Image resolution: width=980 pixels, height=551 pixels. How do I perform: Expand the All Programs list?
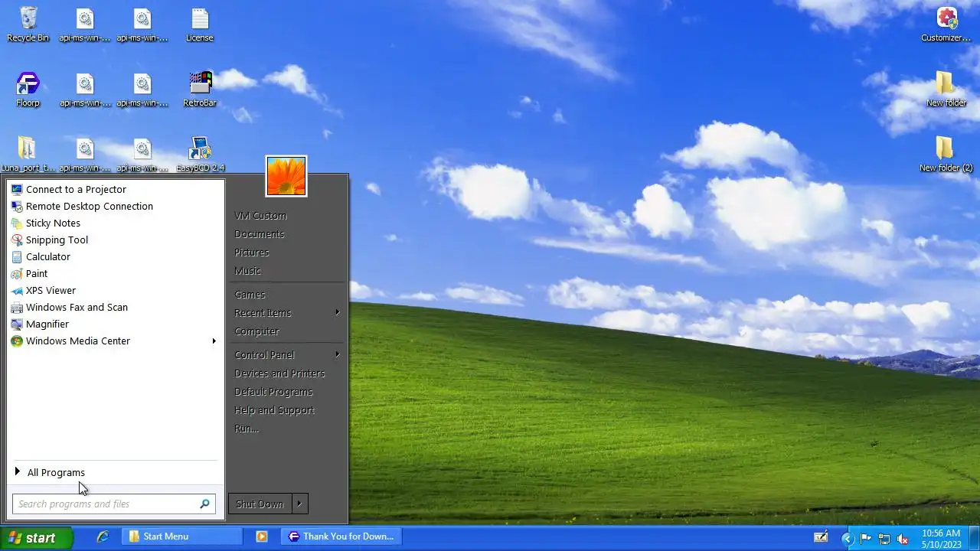click(116, 472)
